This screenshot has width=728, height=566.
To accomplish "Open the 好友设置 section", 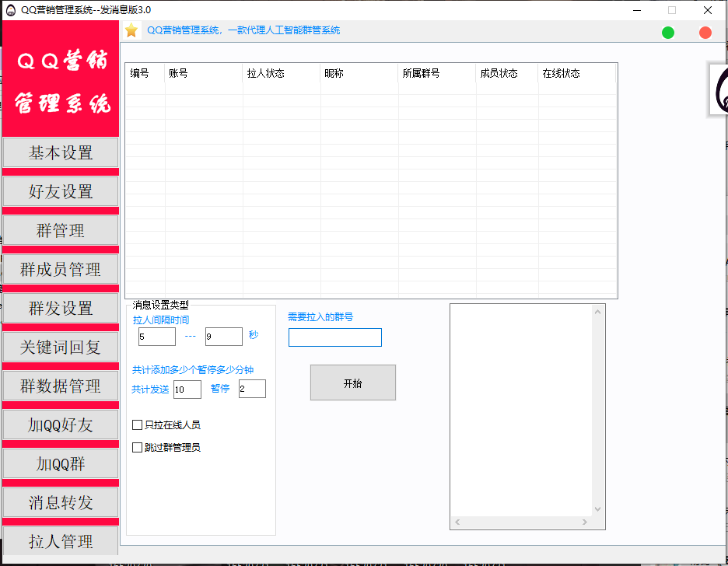I will (61, 191).
